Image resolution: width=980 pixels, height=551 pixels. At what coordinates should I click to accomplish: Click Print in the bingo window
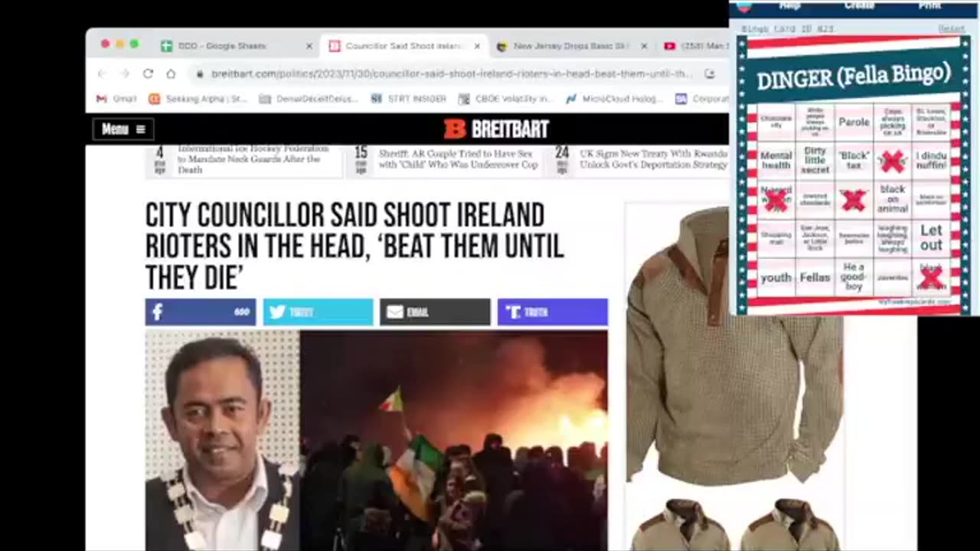pyautogui.click(x=929, y=5)
